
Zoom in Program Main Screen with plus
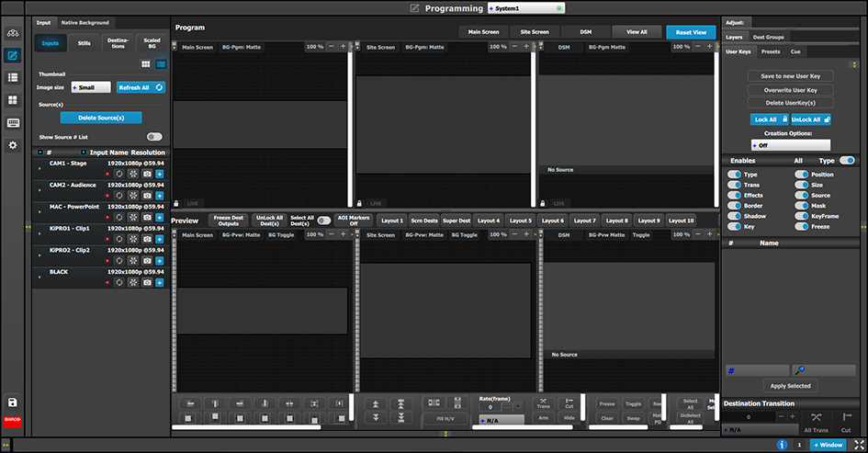[344, 47]
